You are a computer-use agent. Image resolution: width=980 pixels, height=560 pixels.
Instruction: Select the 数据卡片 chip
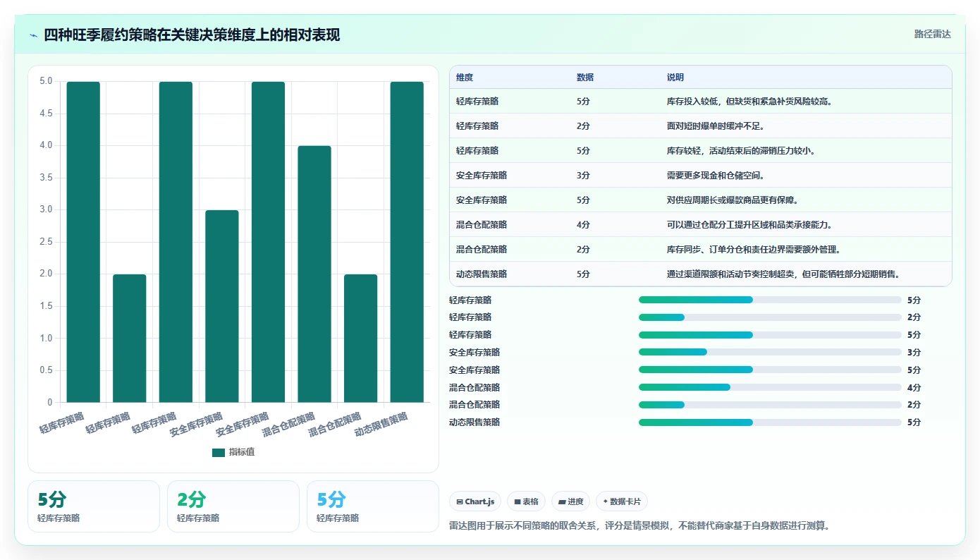click(x=622, y=501)
